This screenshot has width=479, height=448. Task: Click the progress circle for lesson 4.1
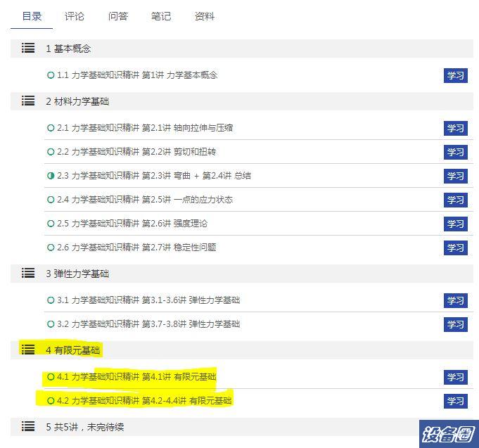point(51,377)
